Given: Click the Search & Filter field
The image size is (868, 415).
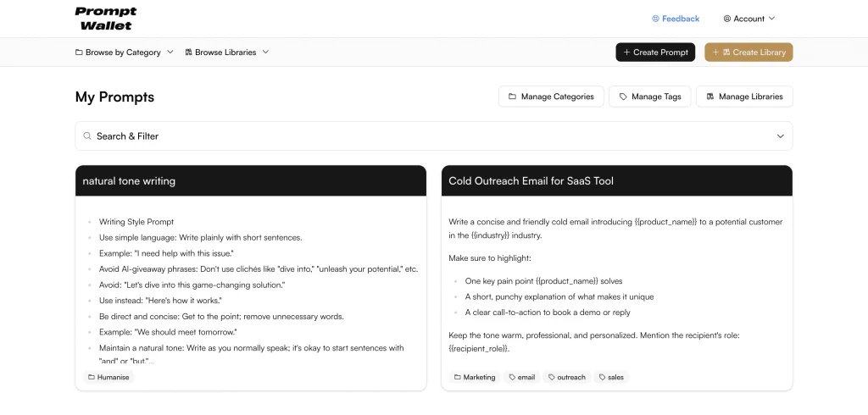Looking at the screenshot, I should coord(424,136).
